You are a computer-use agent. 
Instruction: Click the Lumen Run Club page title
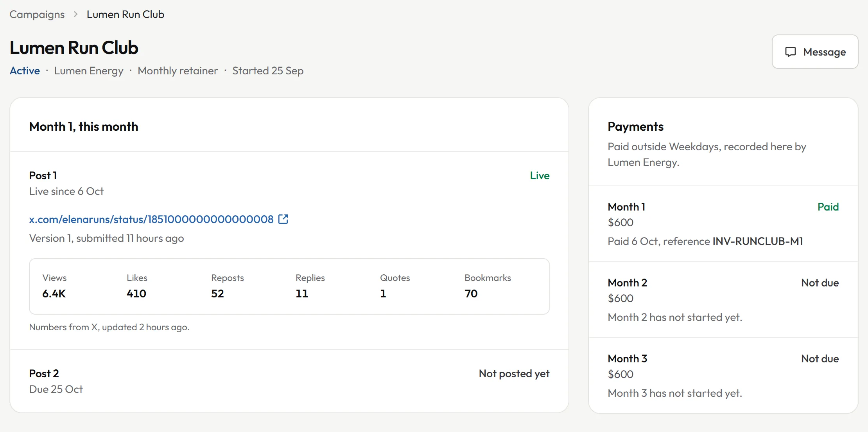point(74,48)
